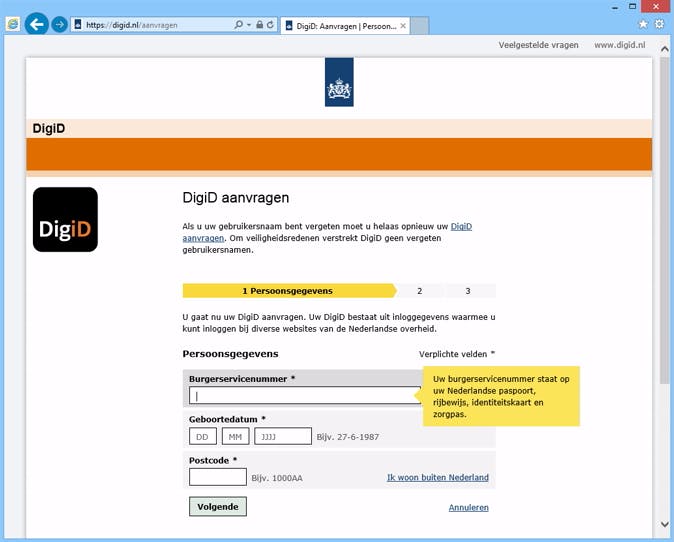
Task: Click the vertical scrollbar thumb
Action: click(665, 220)
